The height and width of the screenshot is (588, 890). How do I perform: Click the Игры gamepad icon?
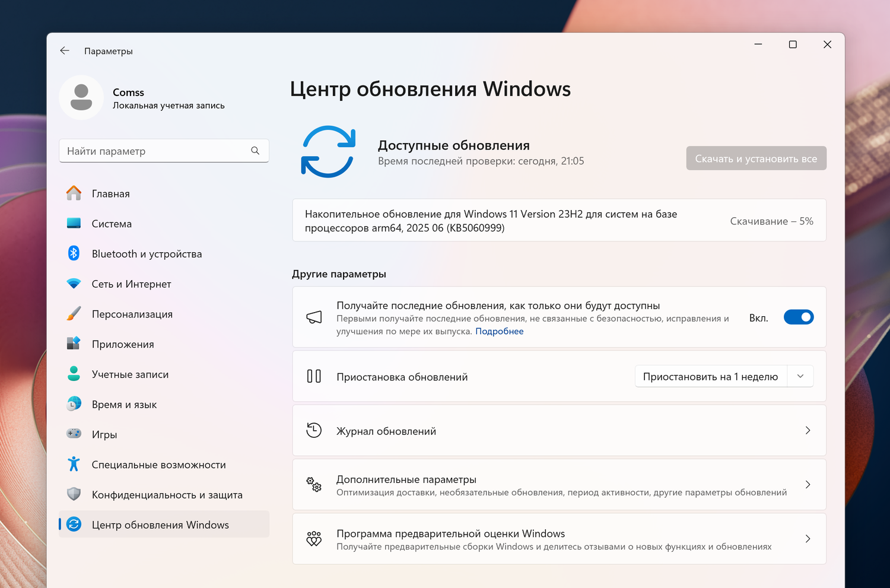point(74,434)
